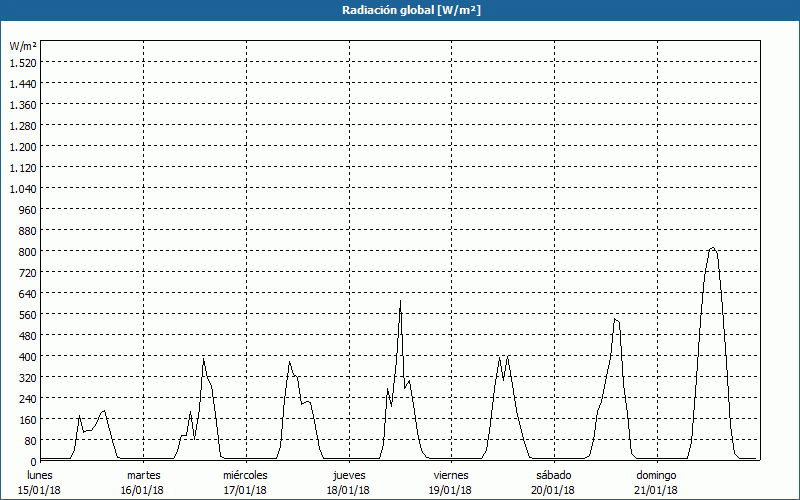Click the 'lunes' day label
Screen dimensions: 800x500
40,475
